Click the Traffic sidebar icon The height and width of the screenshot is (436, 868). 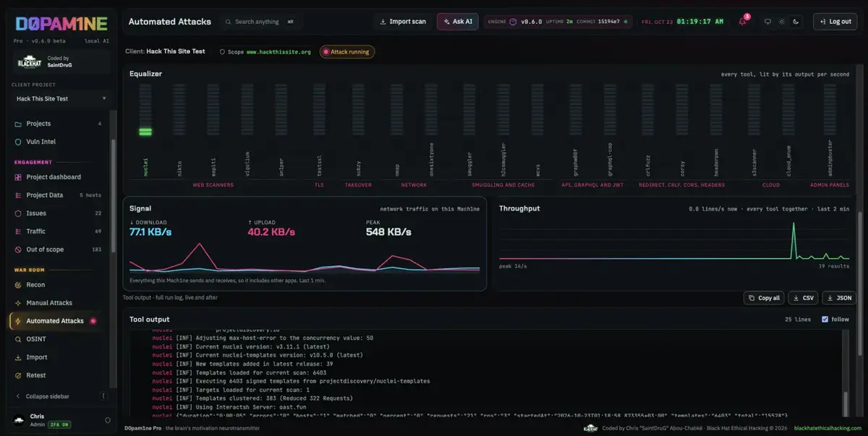coord(19,231)
